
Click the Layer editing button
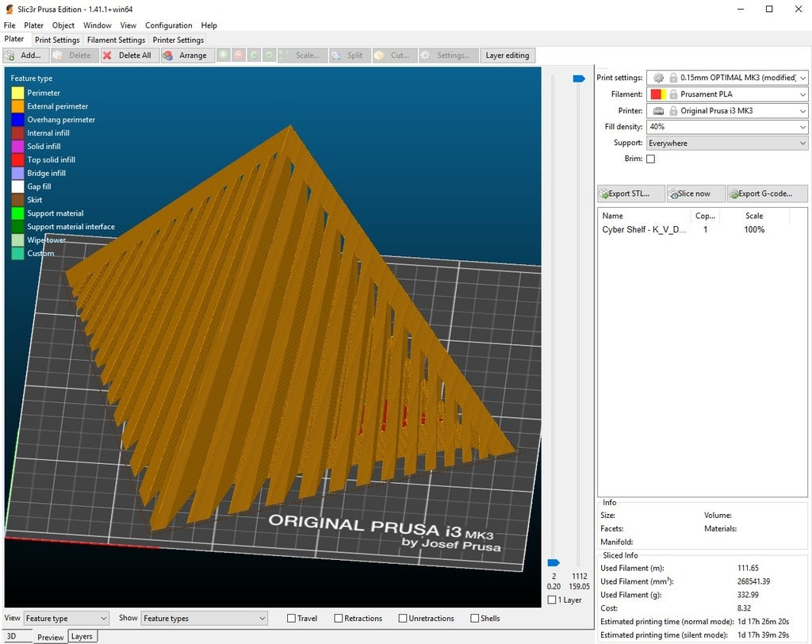(x=507, y=56)
